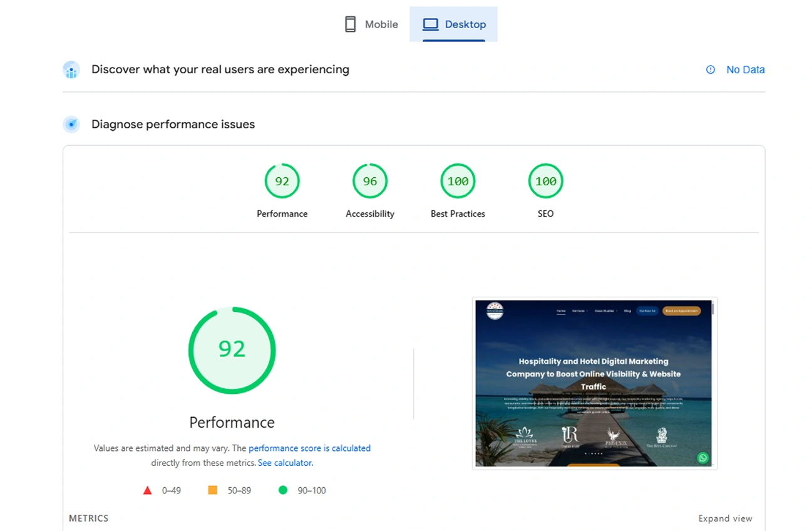Open the No Data link
Image resolution: width=812 pixels, height=531 pixels.
click(x=745, y=70)
